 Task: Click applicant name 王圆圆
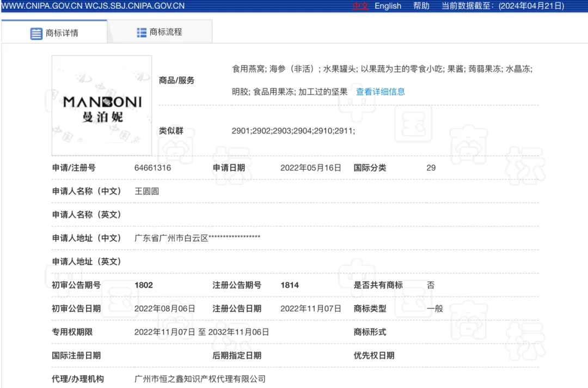tap(146, 191)
